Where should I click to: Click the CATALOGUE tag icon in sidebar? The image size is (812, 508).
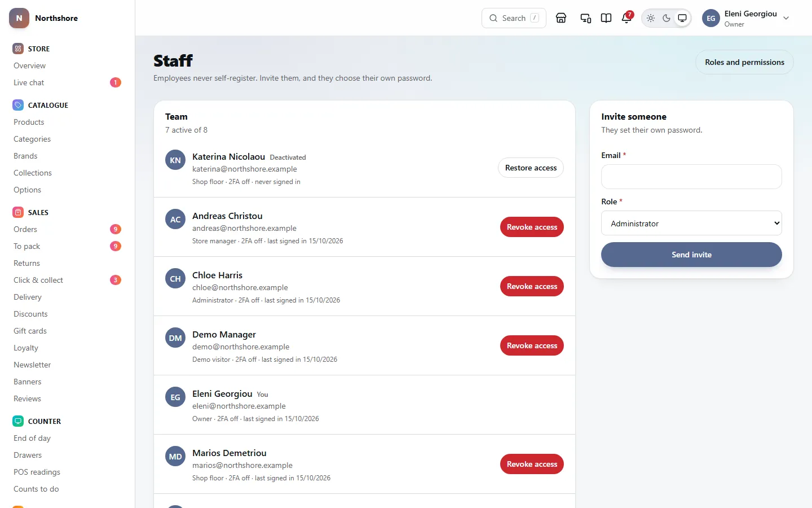[x=18, y=105]
